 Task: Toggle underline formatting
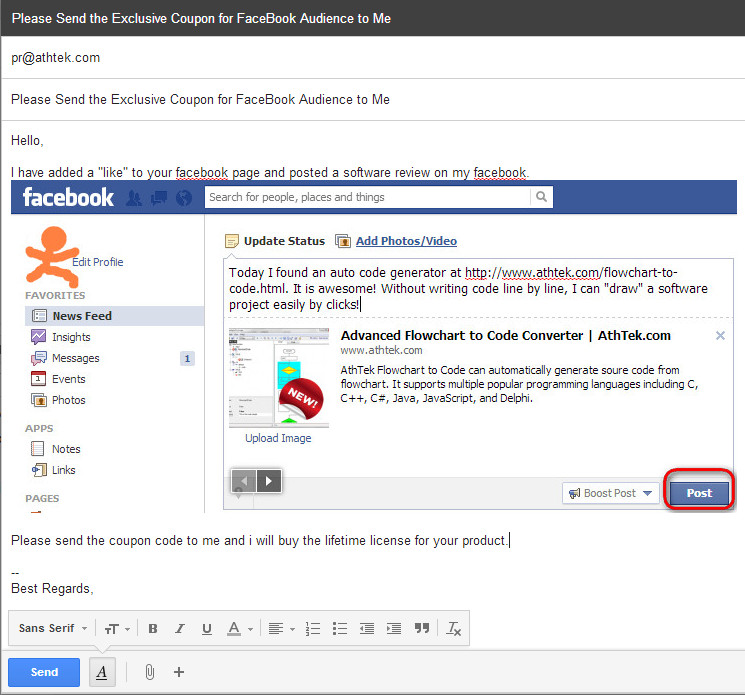[207, 628]
